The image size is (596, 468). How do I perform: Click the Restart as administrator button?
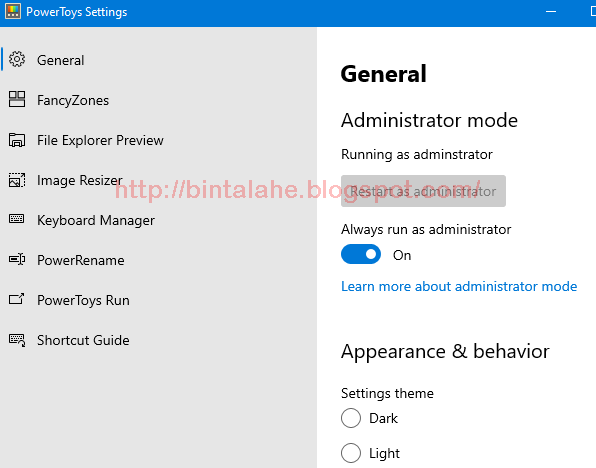click(x=423, y=191)
